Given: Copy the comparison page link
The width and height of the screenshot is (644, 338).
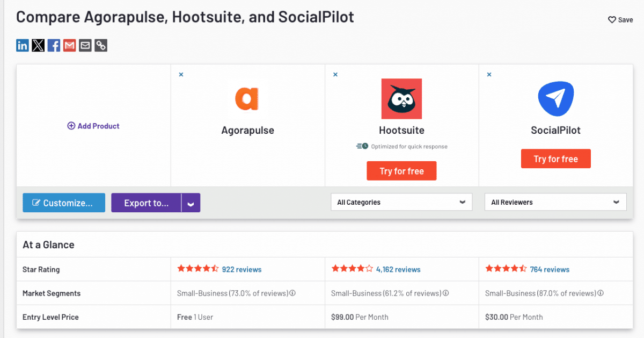Looking at the screenshot, I should (100, 45).
